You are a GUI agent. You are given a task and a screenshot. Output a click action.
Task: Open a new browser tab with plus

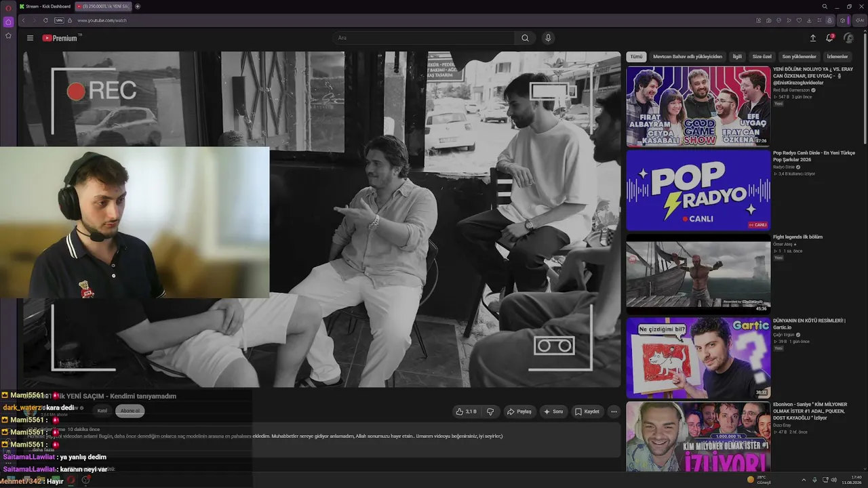138,6
